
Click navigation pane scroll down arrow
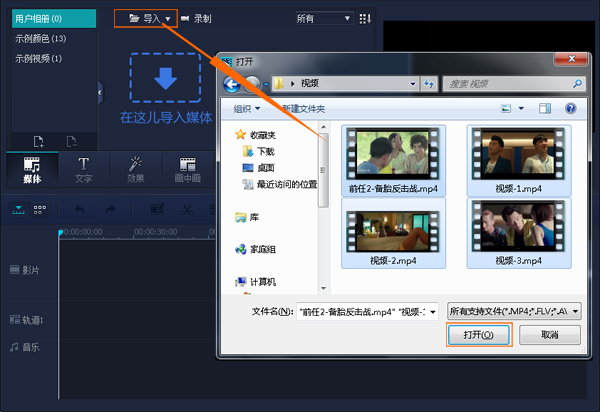[x=324, y=288]
